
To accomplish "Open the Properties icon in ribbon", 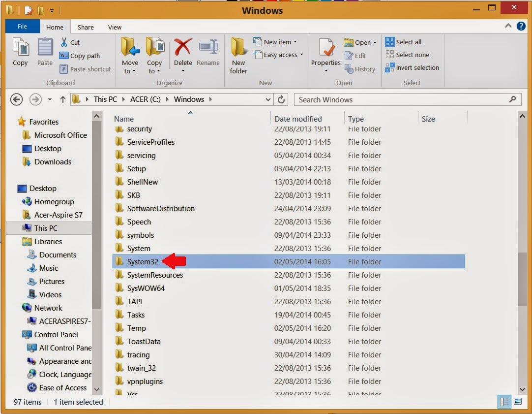I will tap(326, 47).
